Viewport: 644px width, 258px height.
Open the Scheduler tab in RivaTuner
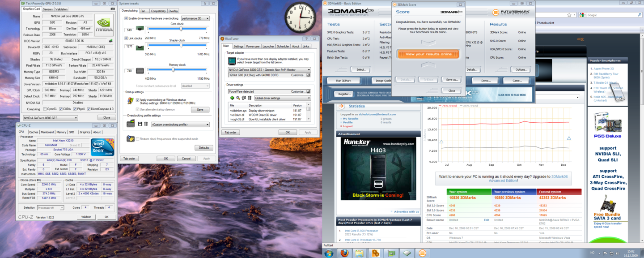(x=283, y=46)
